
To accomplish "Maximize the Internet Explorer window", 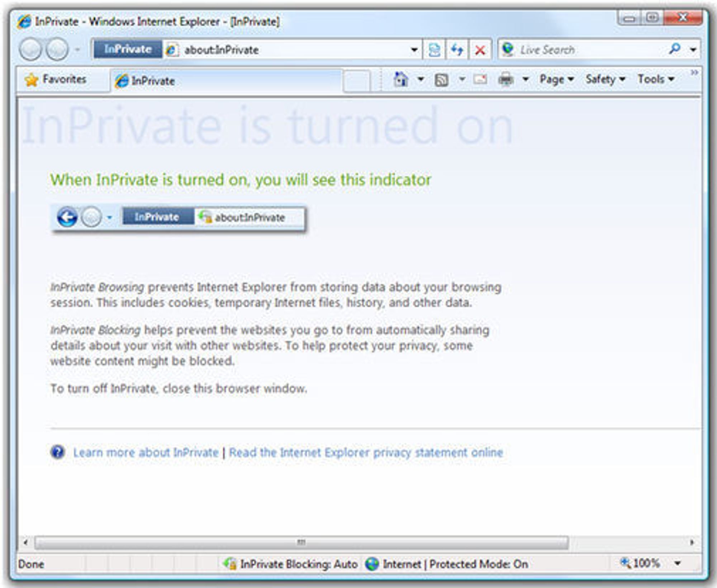I will 652,17.
